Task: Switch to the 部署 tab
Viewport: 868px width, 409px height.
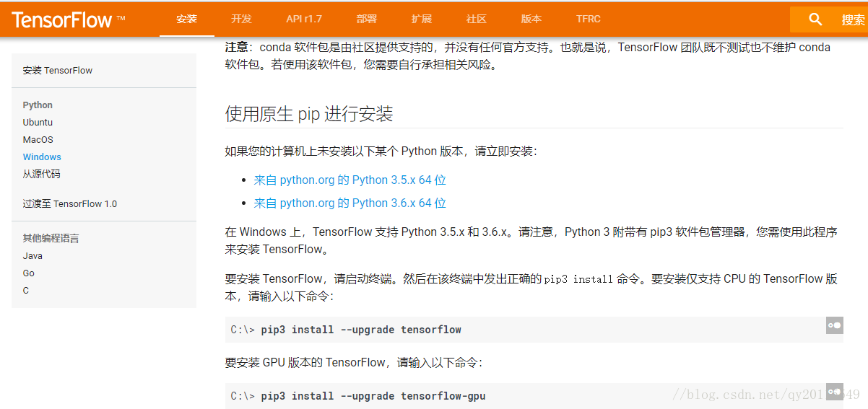Action: 366,19
